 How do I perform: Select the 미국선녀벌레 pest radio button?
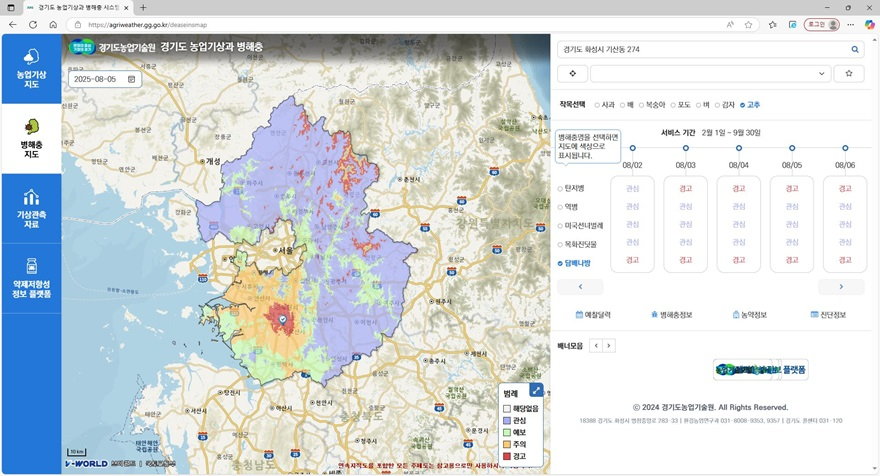pos(560,226)
